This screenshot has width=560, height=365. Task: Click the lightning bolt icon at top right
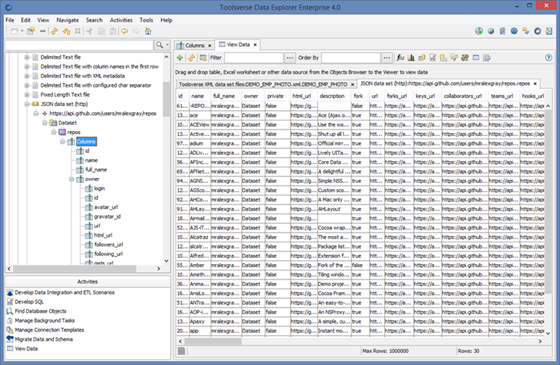point(526,31)
